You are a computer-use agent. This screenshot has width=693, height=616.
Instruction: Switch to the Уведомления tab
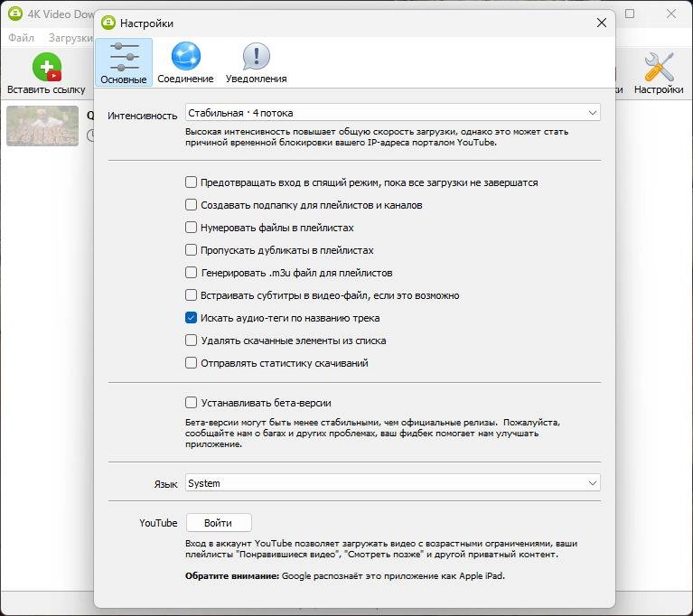pyautogui.click(x=257, y=62)
